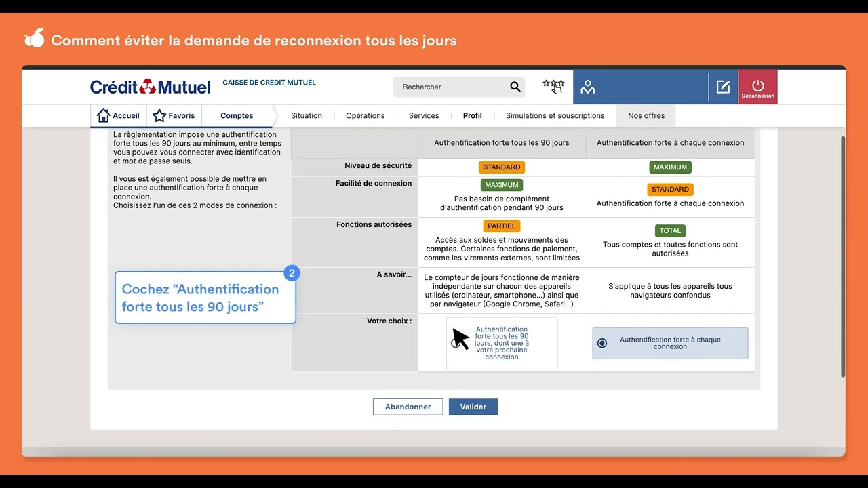This screenshot has height=488, width=868.
Task: Click the STANDARD badge in Facilité de connexion
Action: coord(670,190)
